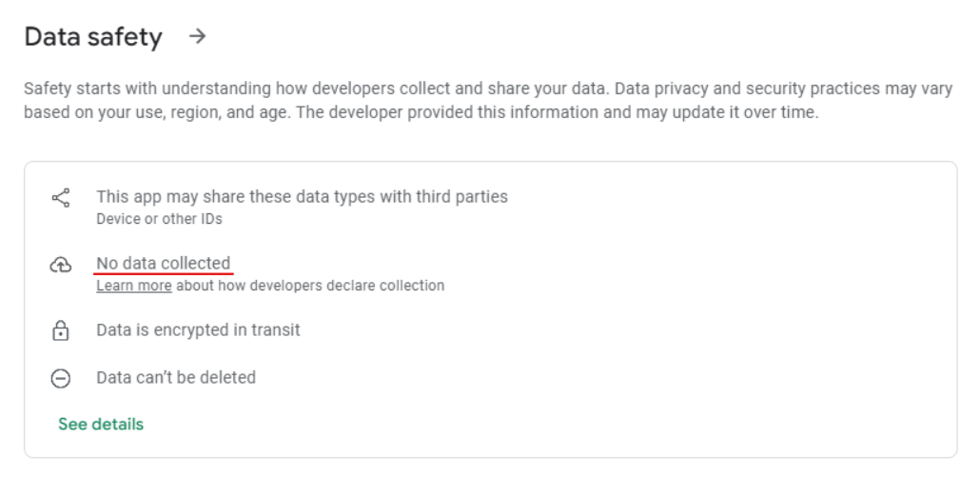Image resolution: width=980 pixels, height=478 pixels.
Task: Click 'This app may share these data types' text
Action: click(x=302, y=196)
